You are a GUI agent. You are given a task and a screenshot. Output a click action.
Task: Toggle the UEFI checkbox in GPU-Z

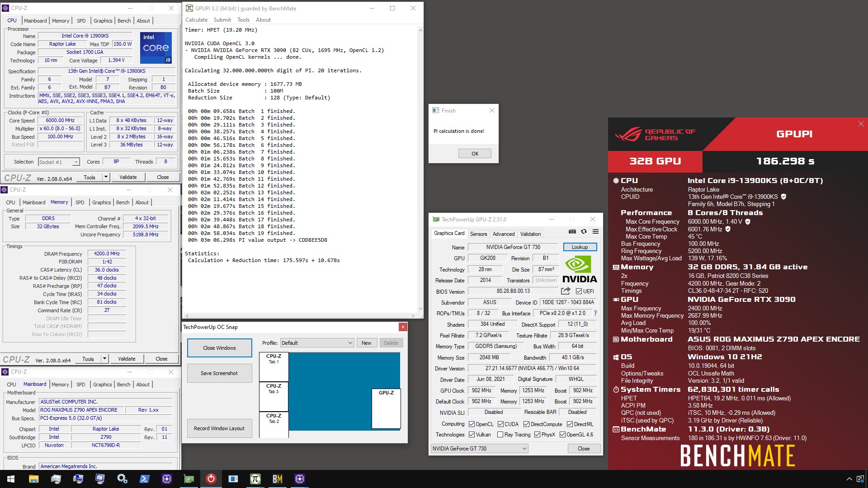(x=579, y=291)
